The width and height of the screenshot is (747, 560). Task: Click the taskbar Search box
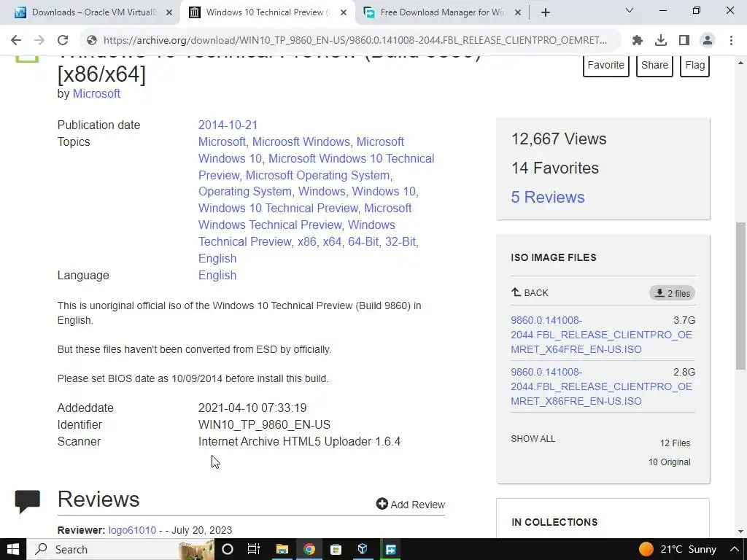pyautogui.click(x=119, y=549)
